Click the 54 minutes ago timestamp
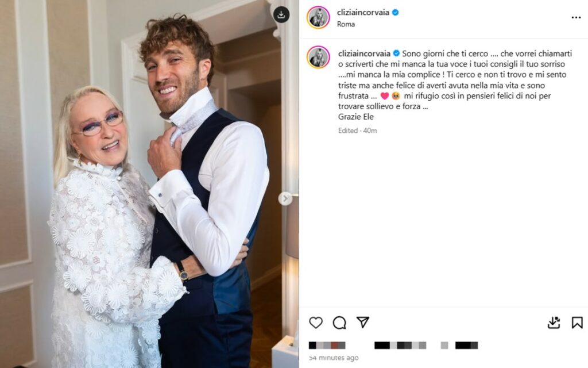Screen dimensions: 588x368 tap(334, 358)
